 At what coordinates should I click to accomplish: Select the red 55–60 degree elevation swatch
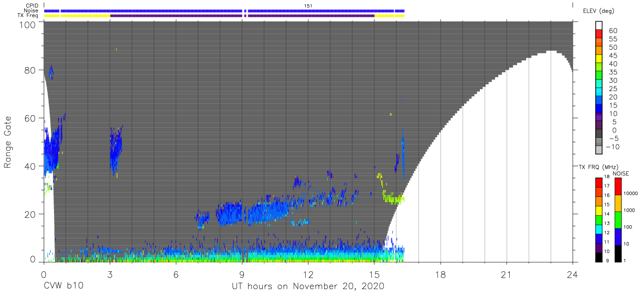pyautogui.click(x=599, y=34)
